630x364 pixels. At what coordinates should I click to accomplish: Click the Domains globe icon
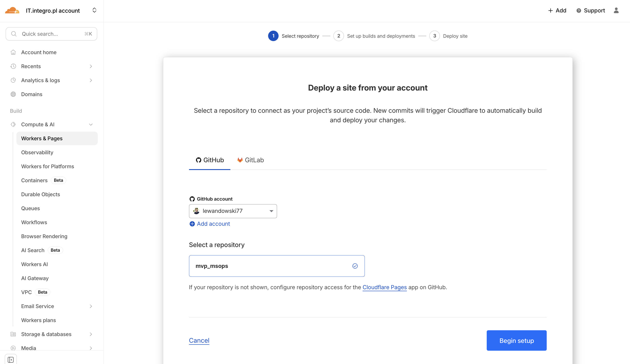(13, 94)
